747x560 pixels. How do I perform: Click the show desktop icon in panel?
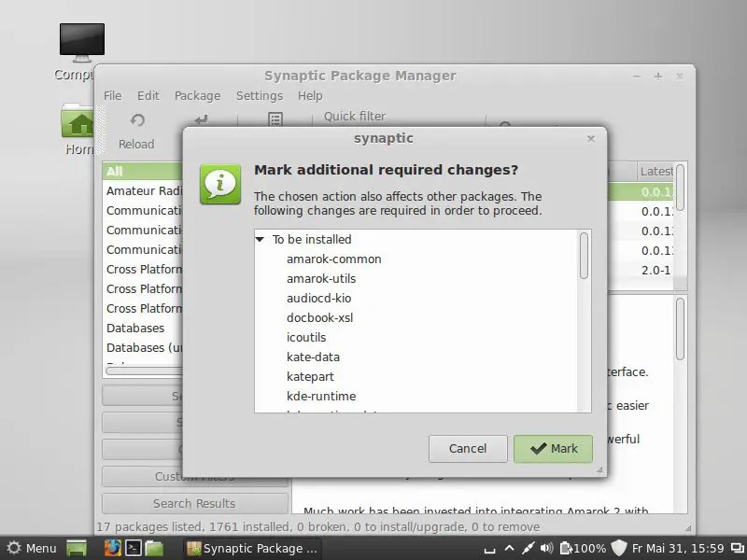(x=77, y=548)
